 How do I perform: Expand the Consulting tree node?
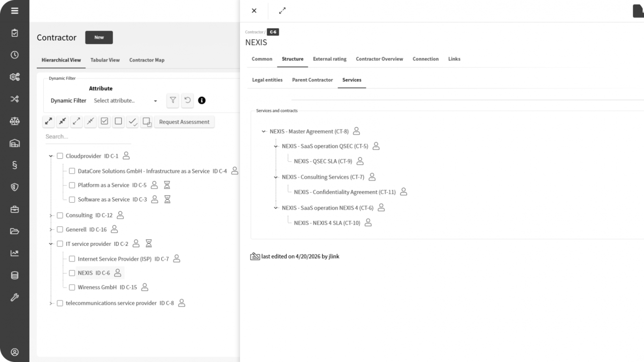[x=51, y=216]
